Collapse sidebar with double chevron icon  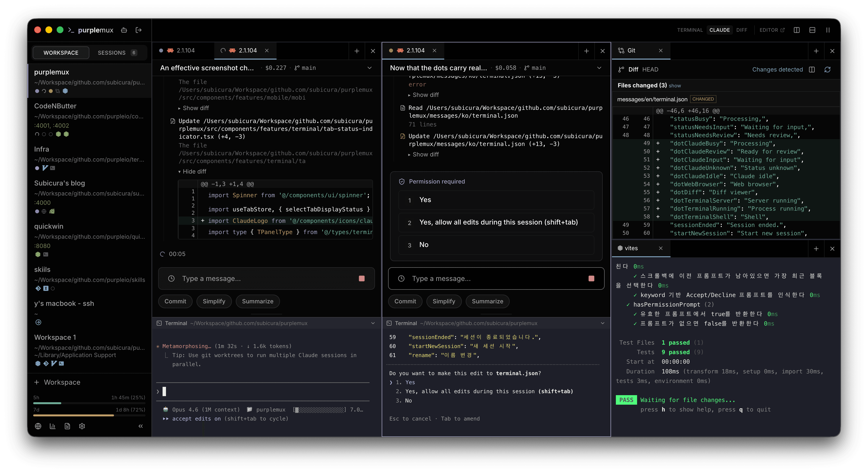click(141, 426)
